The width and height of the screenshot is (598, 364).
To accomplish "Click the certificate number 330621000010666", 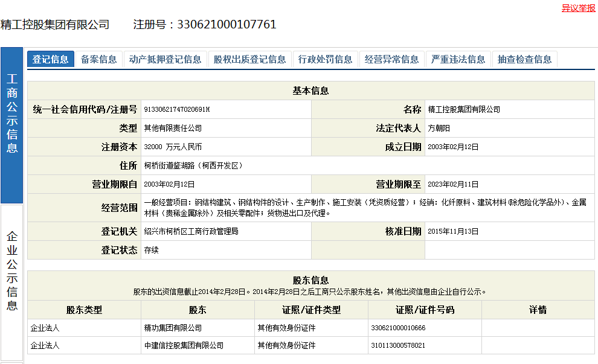I will click(x=398, y=328).
